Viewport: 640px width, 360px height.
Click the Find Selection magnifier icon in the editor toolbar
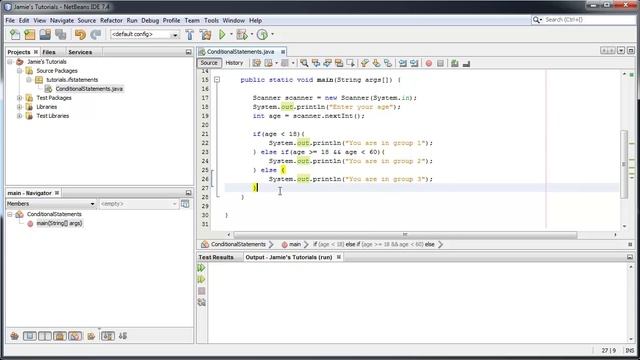click(x=304, y=63)
